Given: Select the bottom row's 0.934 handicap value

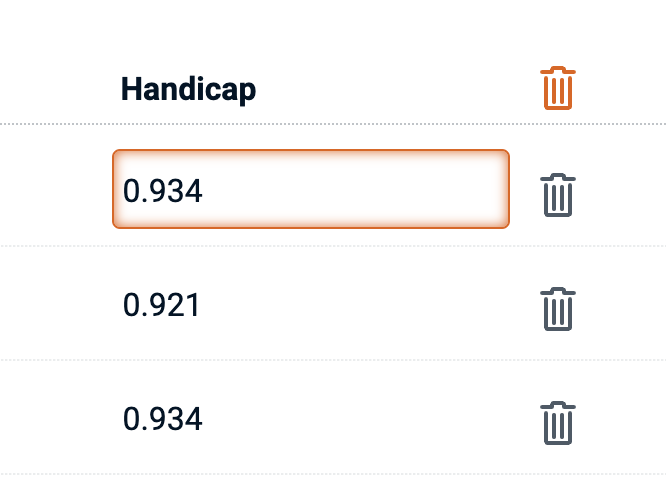Looking at the screenshot, I should (163, 419).
